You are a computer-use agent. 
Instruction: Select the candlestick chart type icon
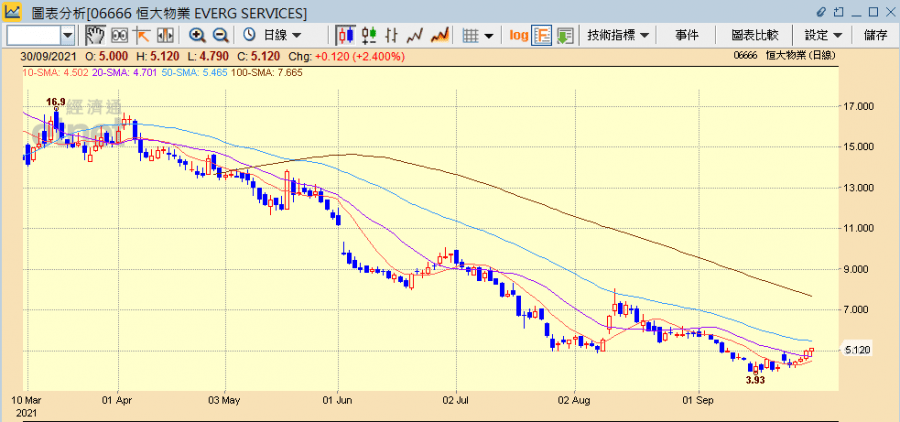pos(346,35)
